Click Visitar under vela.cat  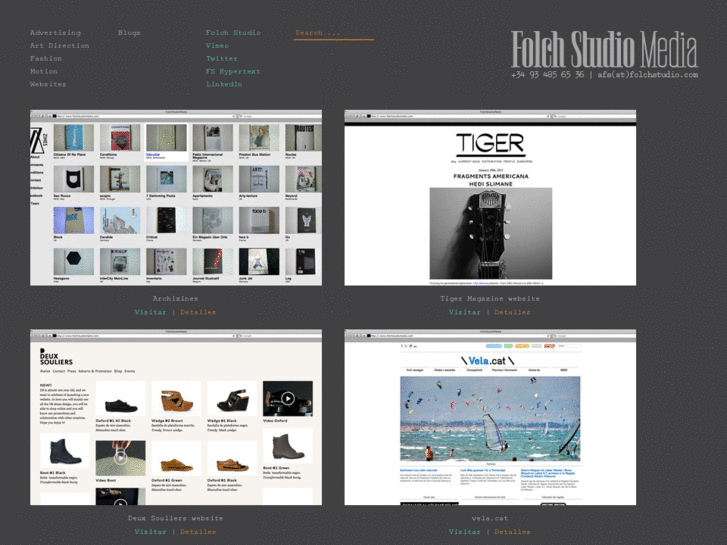(x=465, y=532)
